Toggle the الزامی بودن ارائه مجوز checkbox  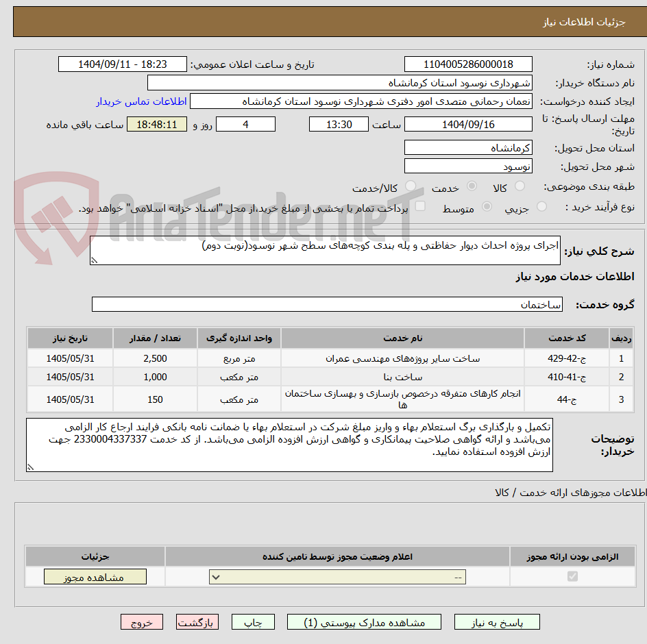572,576
